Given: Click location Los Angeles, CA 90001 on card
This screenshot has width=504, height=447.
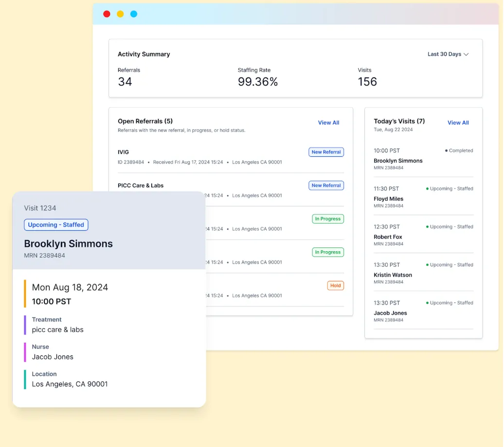Looking at the screenshot, I should pos(70,384).
